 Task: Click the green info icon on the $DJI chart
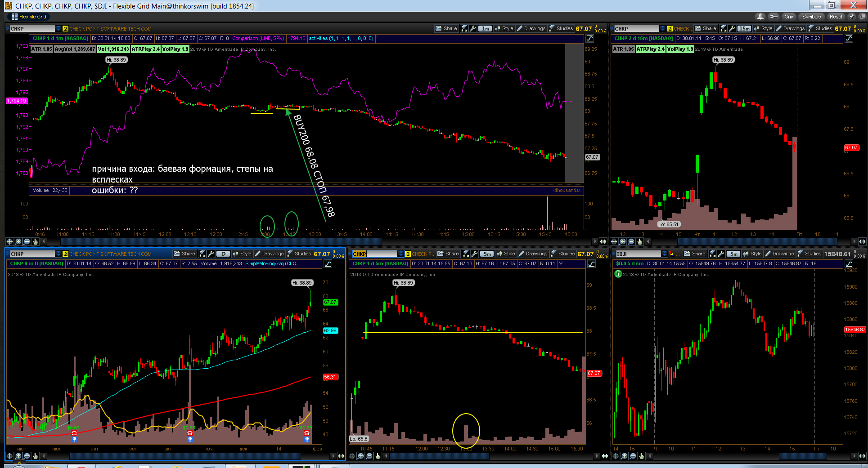click(618, 274)
